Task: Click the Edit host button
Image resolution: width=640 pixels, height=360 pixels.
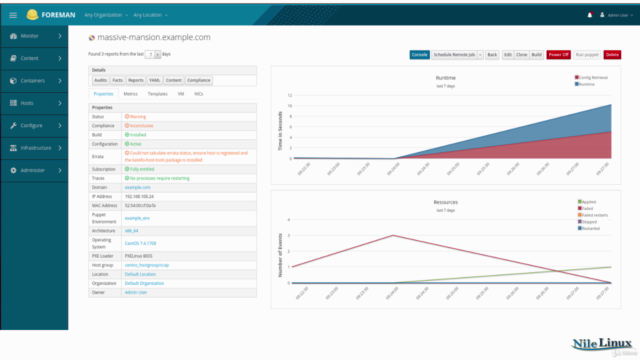Action: coord(508,55)
